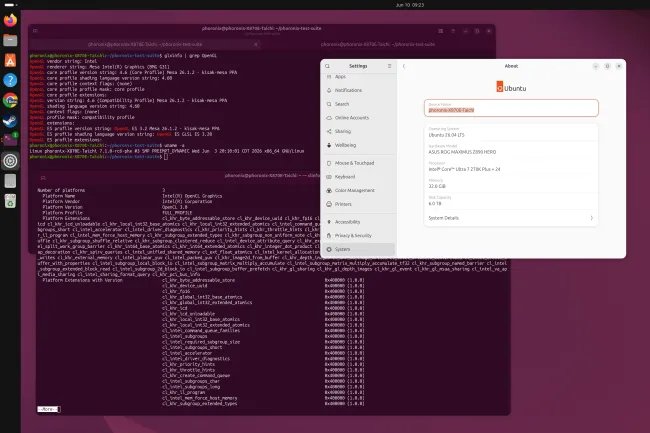Open Search in the Settings sidebar
This screenshot has height=433, width=650.
[x=359, y=104]
